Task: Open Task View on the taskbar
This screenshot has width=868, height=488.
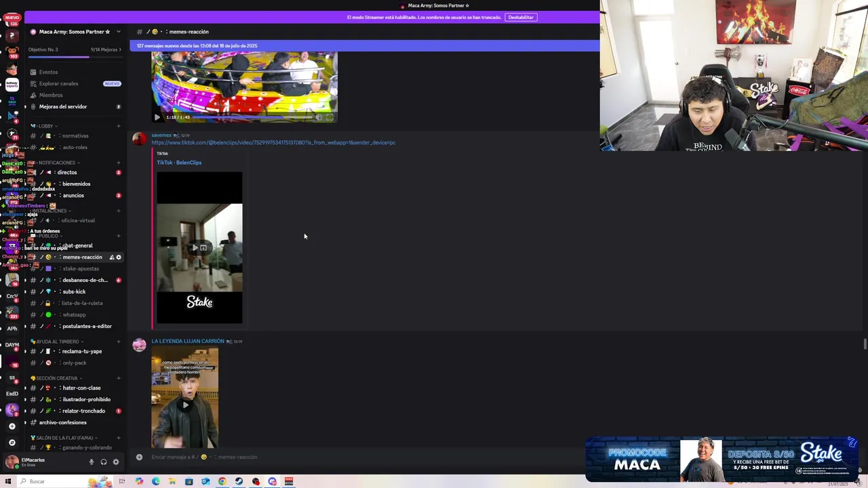Action: click(x=122, y=481)
